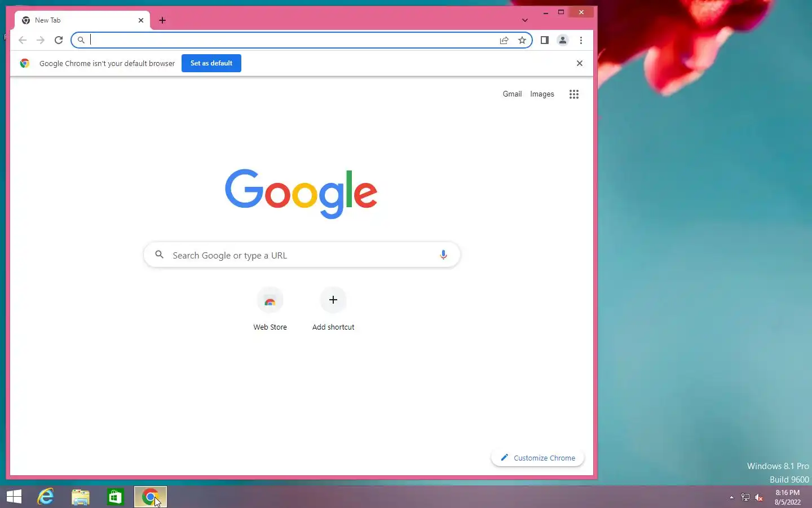Click the magnifier icon in the Google search box

tap(160, 255)
